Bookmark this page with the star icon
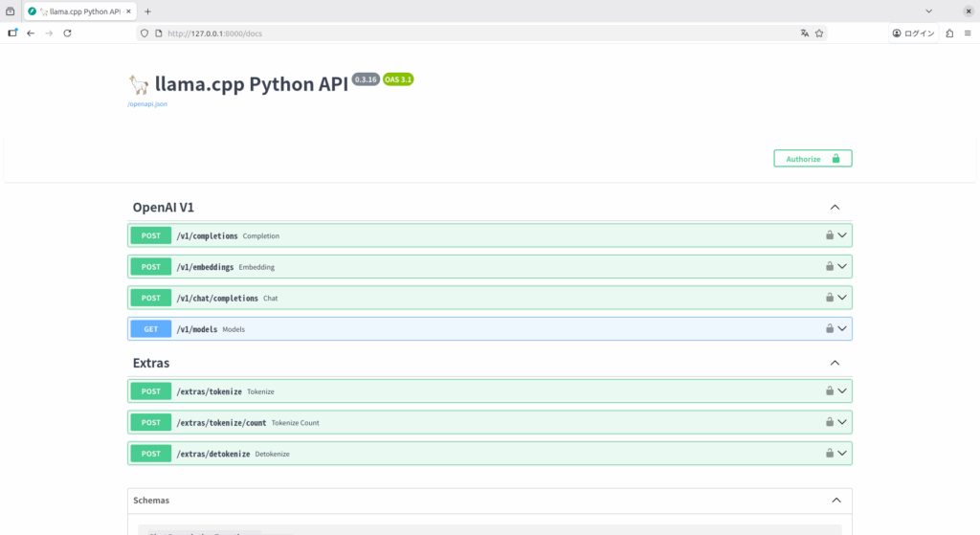Viewport: 980px width, 535px height. [819, 33]
